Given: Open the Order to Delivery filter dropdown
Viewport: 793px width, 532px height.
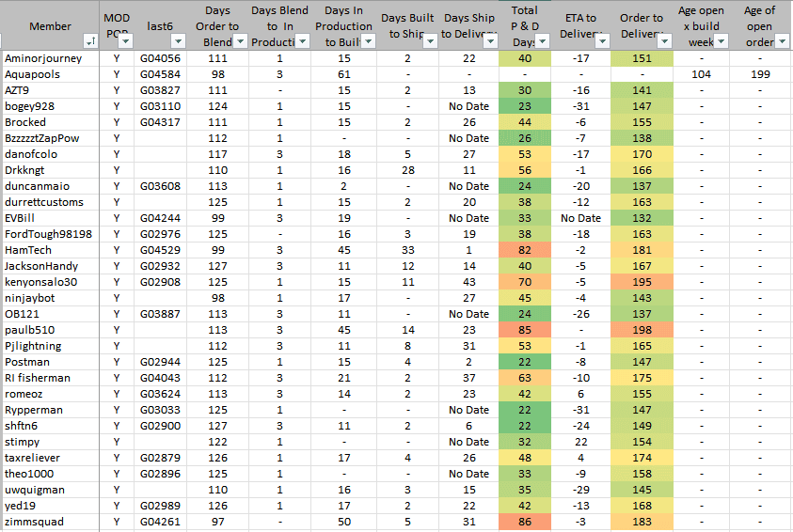Looking at the screenshot, I should pyautogui.click(x=662, y=42).
